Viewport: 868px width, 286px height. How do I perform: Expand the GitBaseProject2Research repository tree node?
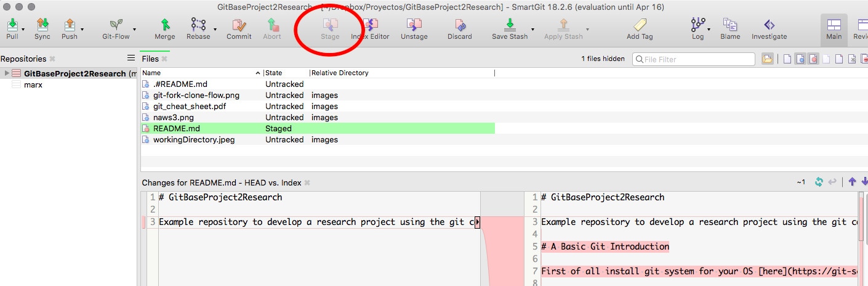[7, 73]
